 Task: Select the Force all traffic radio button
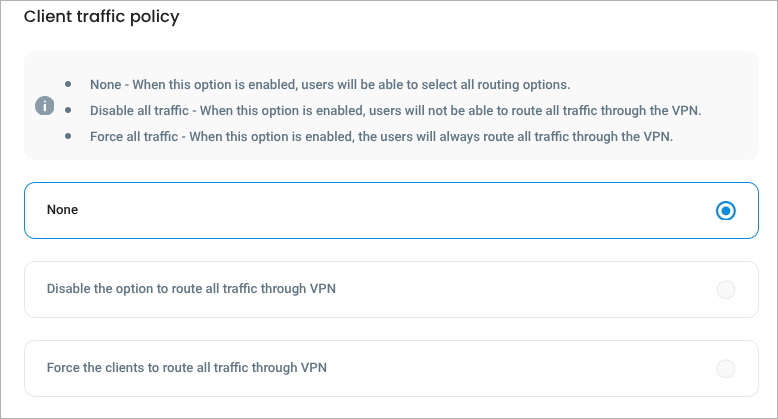[726, 368]
